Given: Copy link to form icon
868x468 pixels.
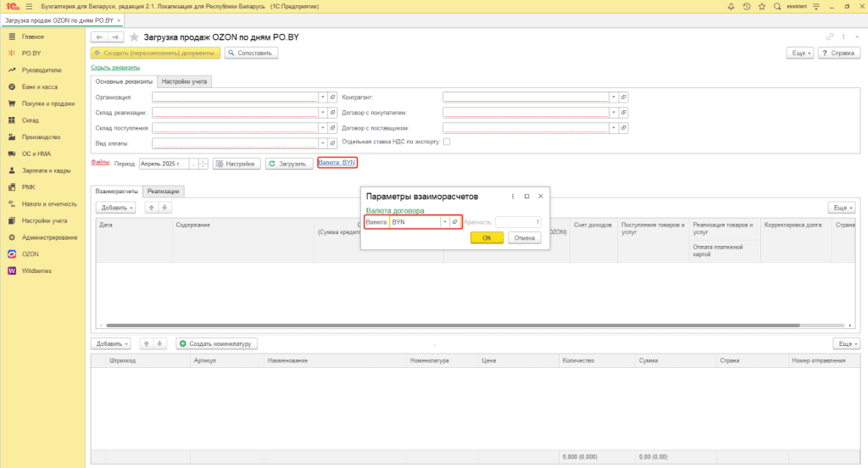Looking at the screenshot, I should click(x=830, y=37).
